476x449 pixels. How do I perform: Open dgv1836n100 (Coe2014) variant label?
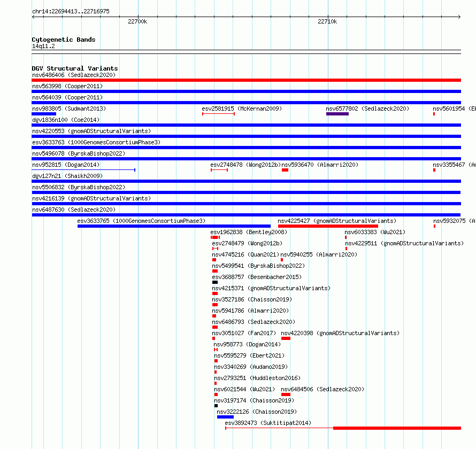(x=66, y=120)
